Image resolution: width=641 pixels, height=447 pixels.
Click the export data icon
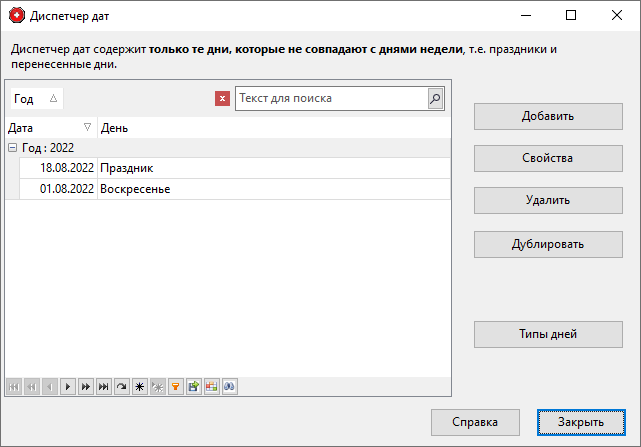[193, 385]
